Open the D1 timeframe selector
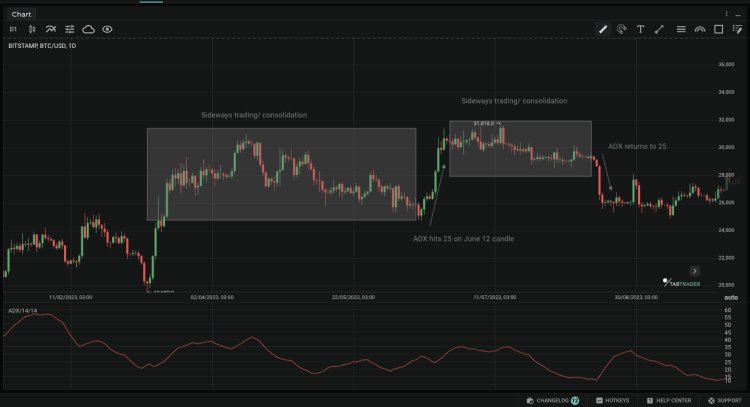Image resolution: width=750 pixels, height=407 pixels. (14, 29)
